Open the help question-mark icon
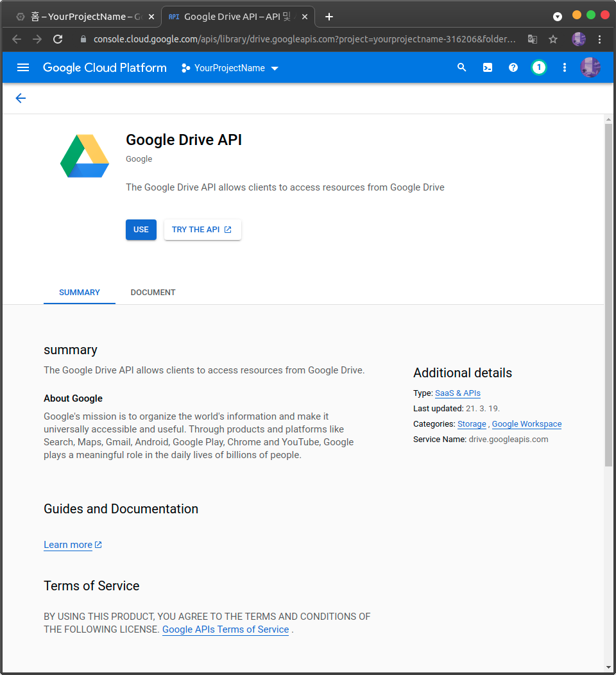The image size is (616, 675). coord(513,67)
